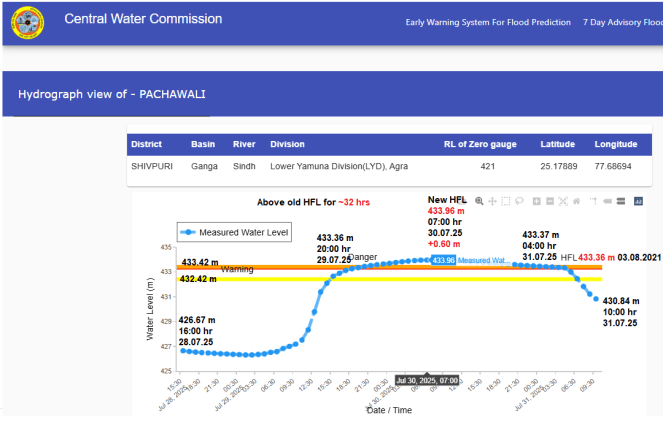Image resolution: width=663 pixels, height=439 pixels.
Task: Toggle Measured Water Level legend entry
Action: 234,232
